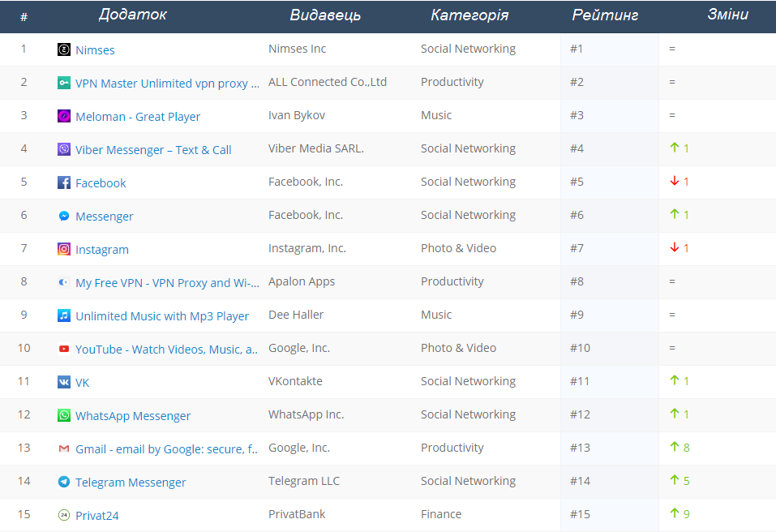Image resolution: width=776 pixels, height=532 pixels.
Task: Select the publisher Telegram LLC
Action: 304,481
